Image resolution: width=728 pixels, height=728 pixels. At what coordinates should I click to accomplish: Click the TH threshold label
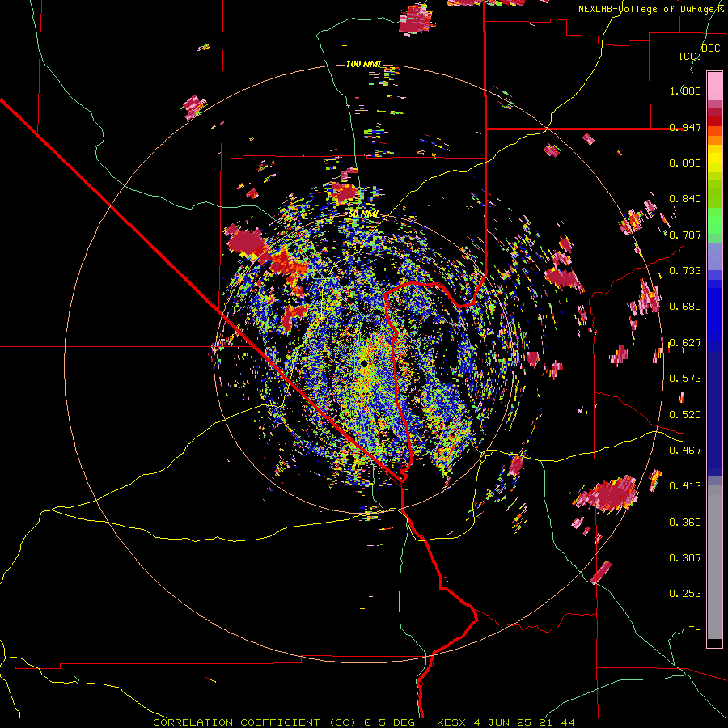(695, 630)
